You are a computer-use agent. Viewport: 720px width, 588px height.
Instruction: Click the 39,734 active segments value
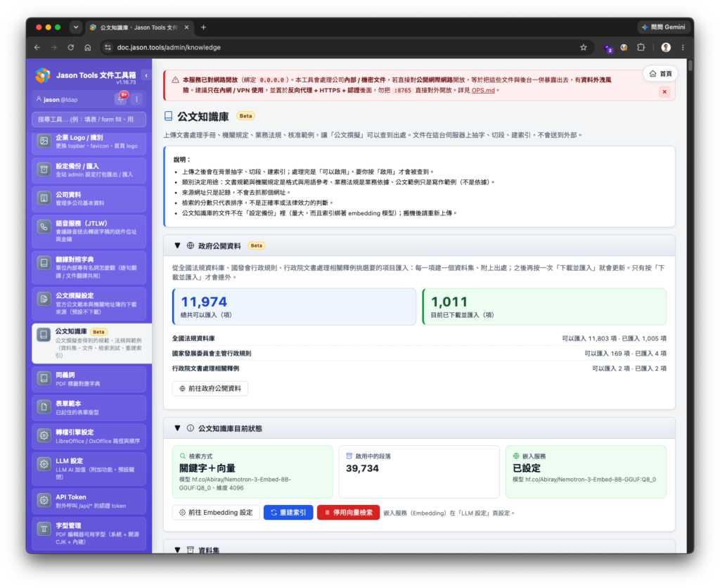362,468
